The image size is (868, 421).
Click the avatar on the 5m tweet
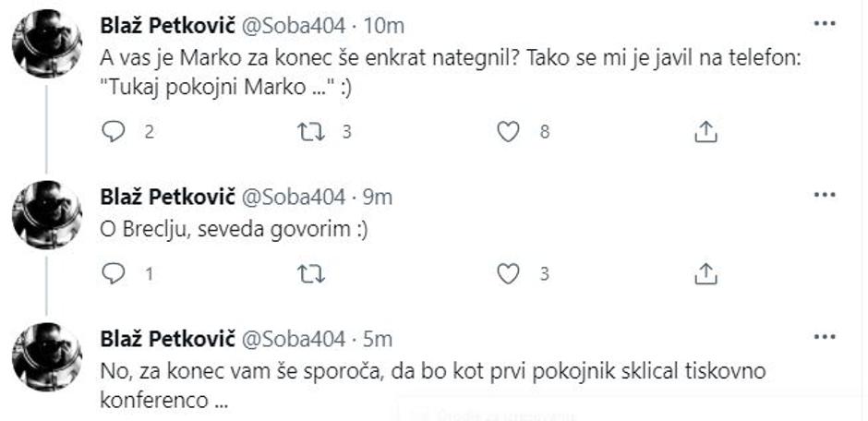click(46, 356)
